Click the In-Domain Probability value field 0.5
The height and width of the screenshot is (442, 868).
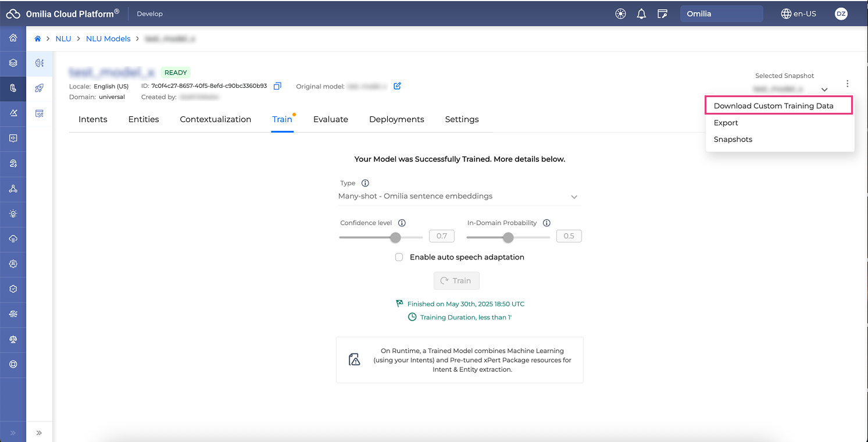[569, 236]
